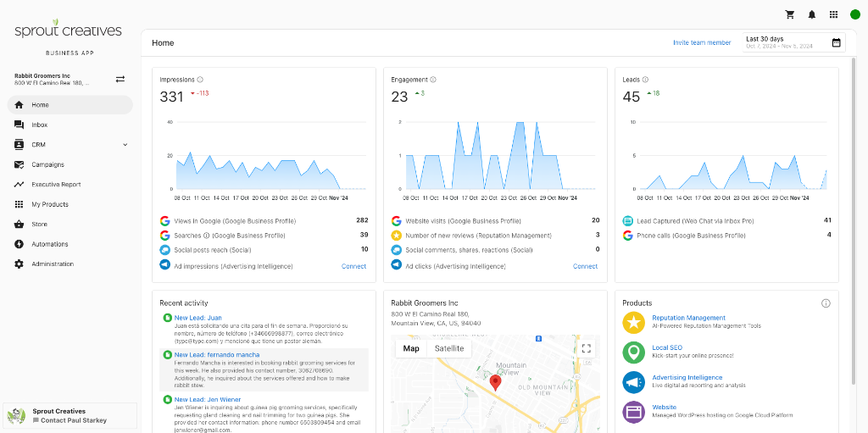The image size is (868, 433).
Task: Open New Lead: Juan activity
Action: click(198, 318)
